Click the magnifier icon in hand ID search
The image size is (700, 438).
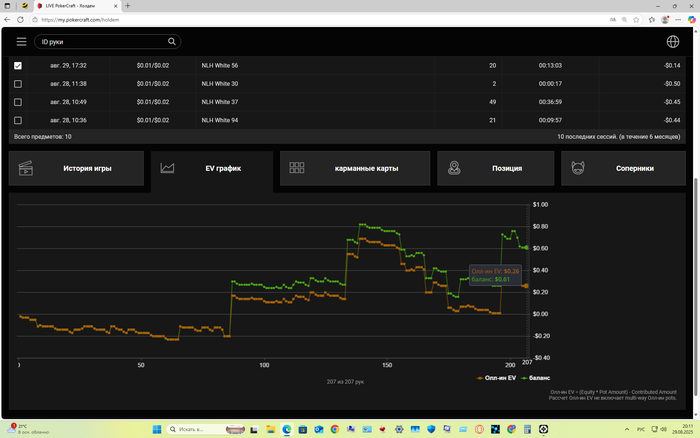point(171,42)
